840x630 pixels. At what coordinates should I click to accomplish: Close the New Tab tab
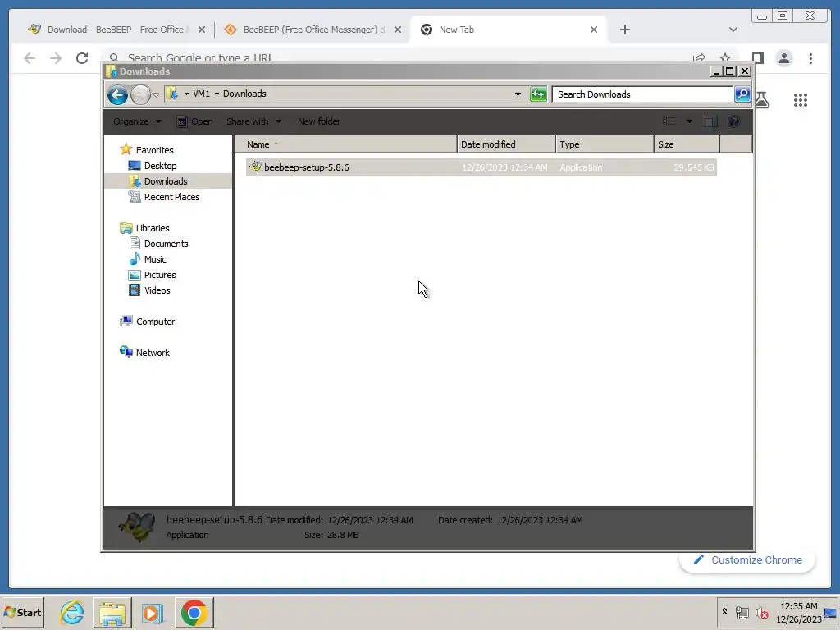pyautogui.click(x=594, y=30)
